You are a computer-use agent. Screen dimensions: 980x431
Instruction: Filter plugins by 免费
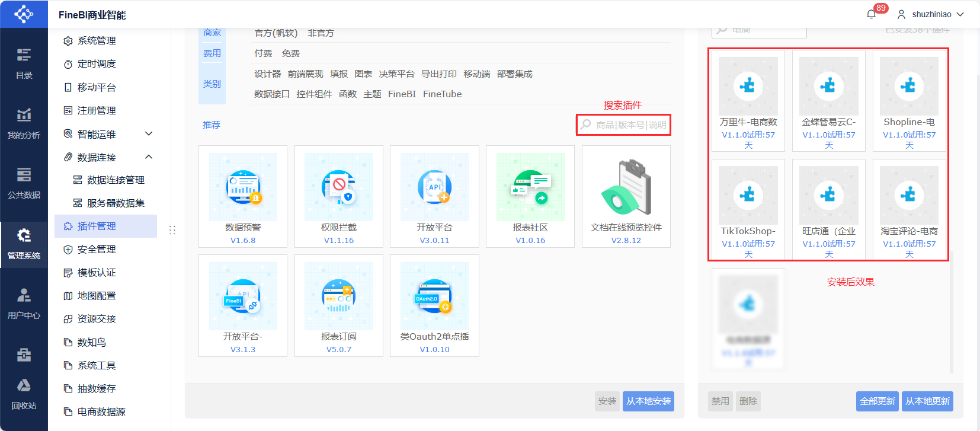[291, 53]
